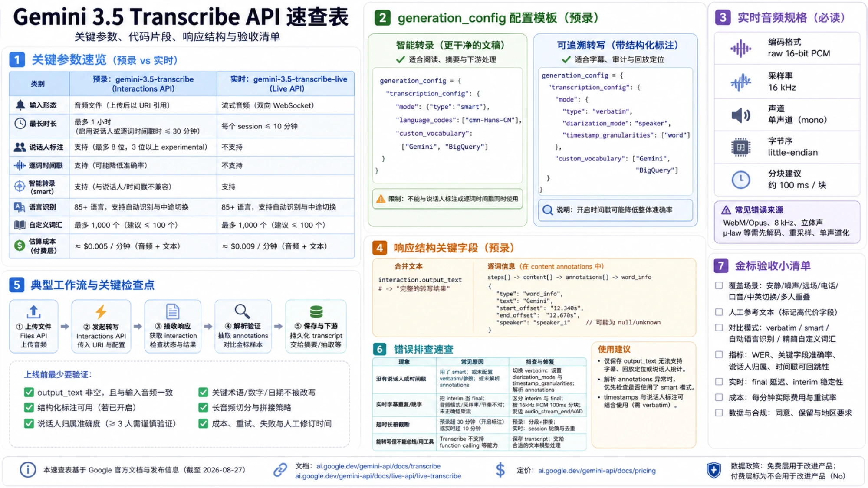Click the little-endian value
This screenshot has height=488, width=868.
[793, 152]
